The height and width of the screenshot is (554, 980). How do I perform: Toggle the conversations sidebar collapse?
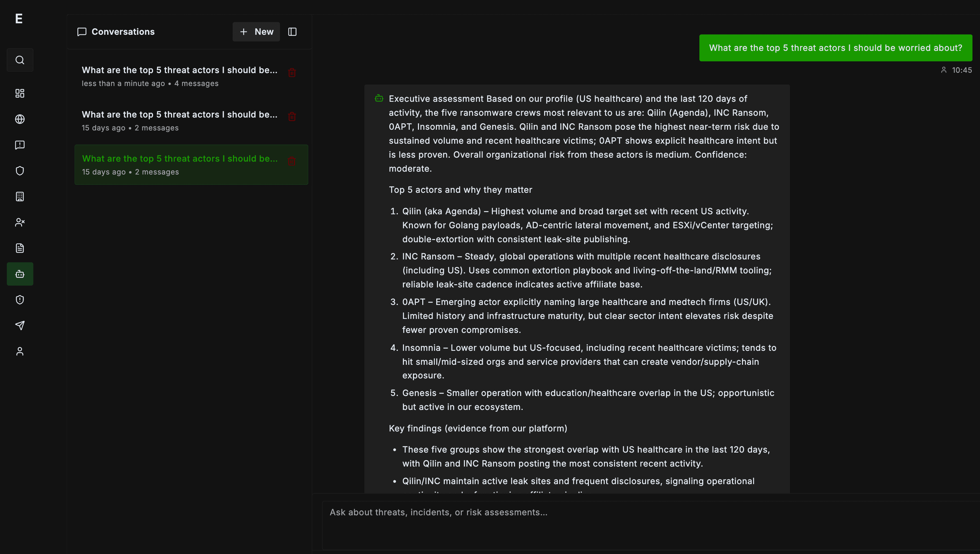[292, 32]
